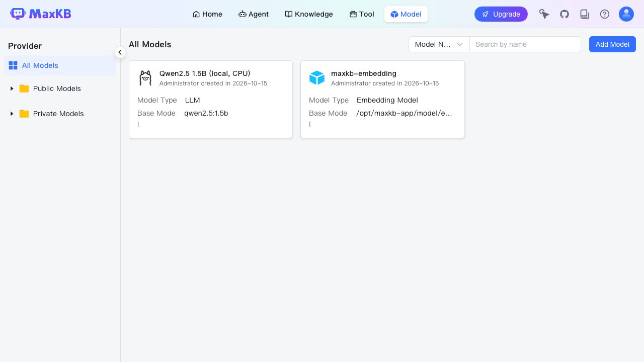Viewport: 644px width, 362px height.
Task: Click the Provider sidebar heading
Action: tap(25, 46)
